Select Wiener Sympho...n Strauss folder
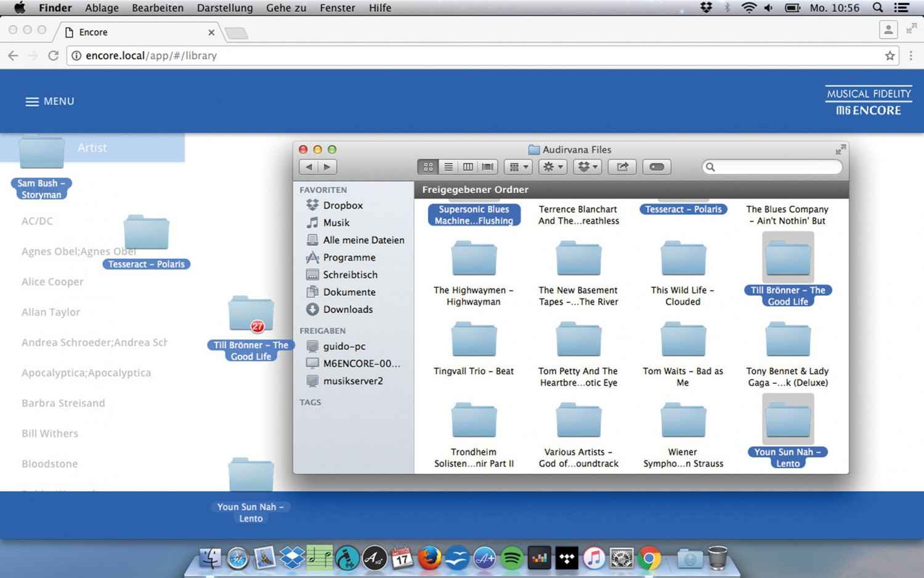Image resolution: width=924 pixels, height=578 pixels. 683,435
